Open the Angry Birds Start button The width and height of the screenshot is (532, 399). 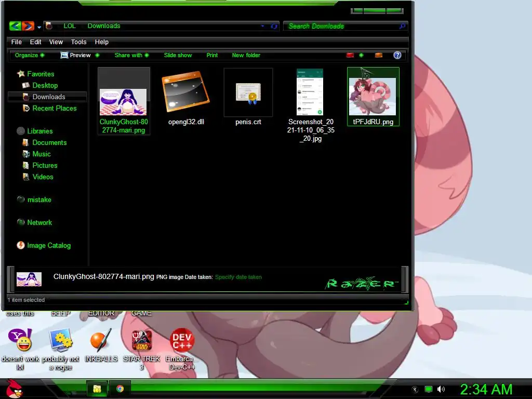tap(14, 389)
